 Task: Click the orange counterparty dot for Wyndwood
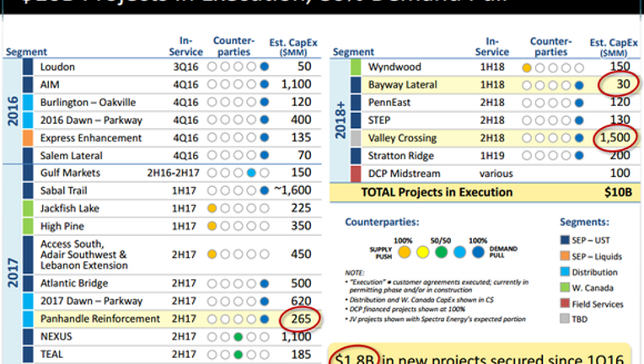tap(527, 67)
